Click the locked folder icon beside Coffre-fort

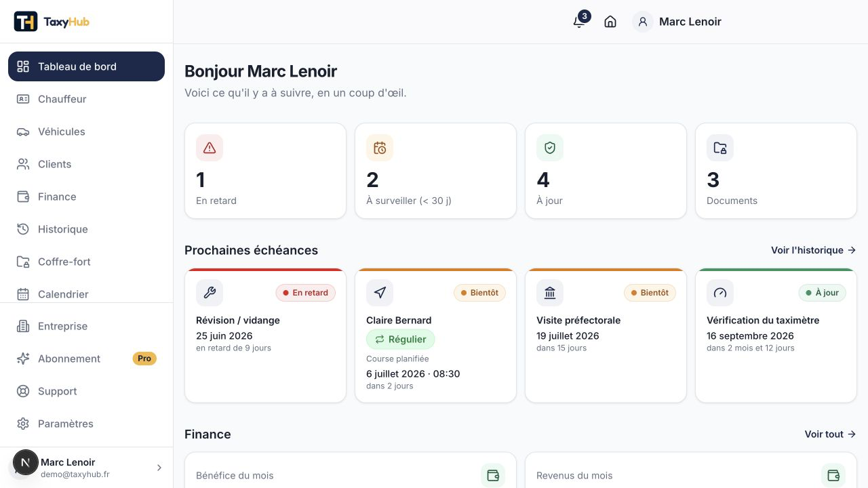tap(23, 262)
